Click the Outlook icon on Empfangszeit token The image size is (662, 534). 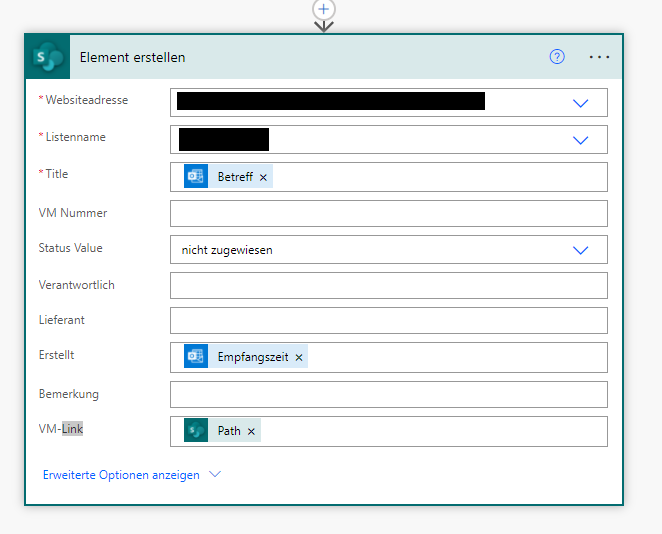coord(196,356)
